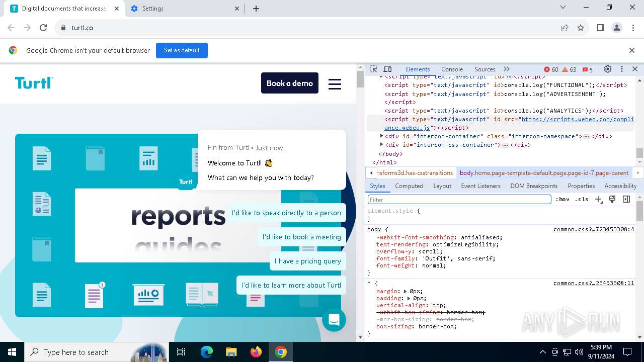Expand ellipsis of intercom-container div
644x362 pixels.
(x=586, y=137)
